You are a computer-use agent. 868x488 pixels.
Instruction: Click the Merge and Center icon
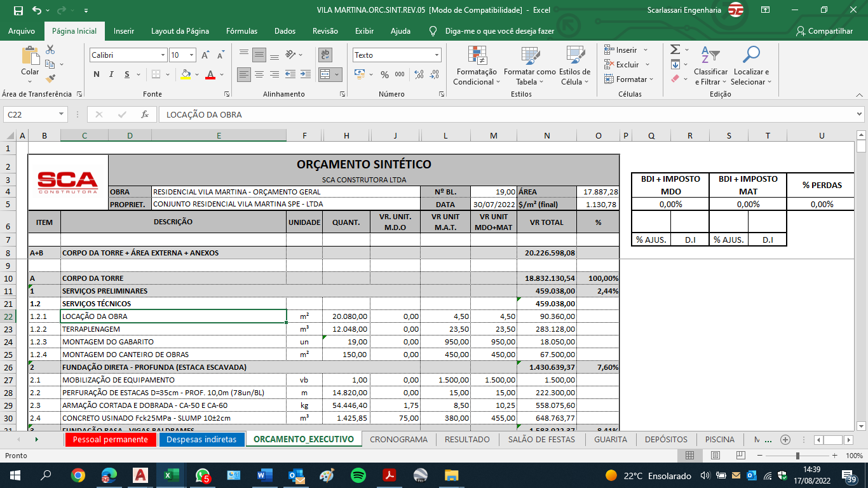pyautogui.click(x=325, y=74)
